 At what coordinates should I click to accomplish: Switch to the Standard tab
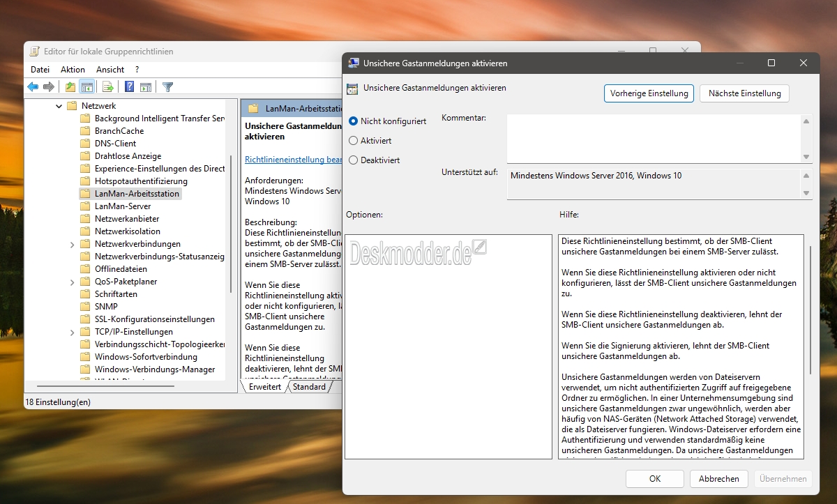tap(309, 387)
